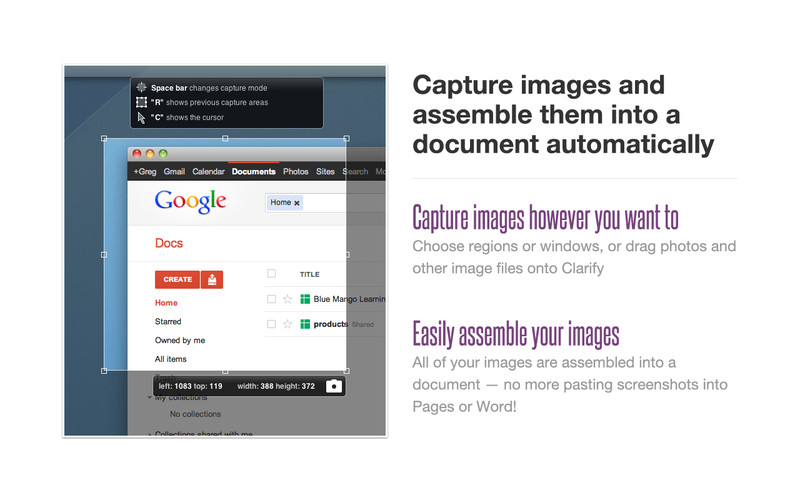The width and height of the screenshot is (800, 500).
Task: Click the "left: 1083 top: 119" readout
Action: click(190, 386)
